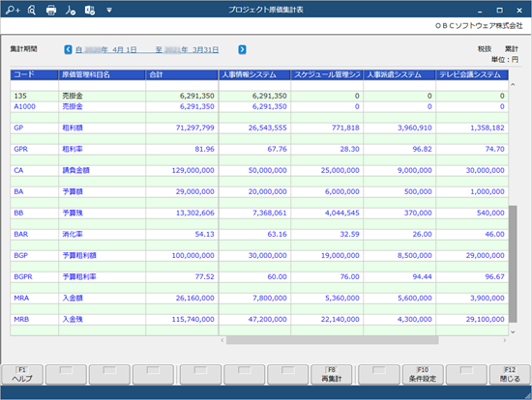Screen dimensions: 532x400
Task: Advance to next period with right arrow
Action: coord(242,49)
